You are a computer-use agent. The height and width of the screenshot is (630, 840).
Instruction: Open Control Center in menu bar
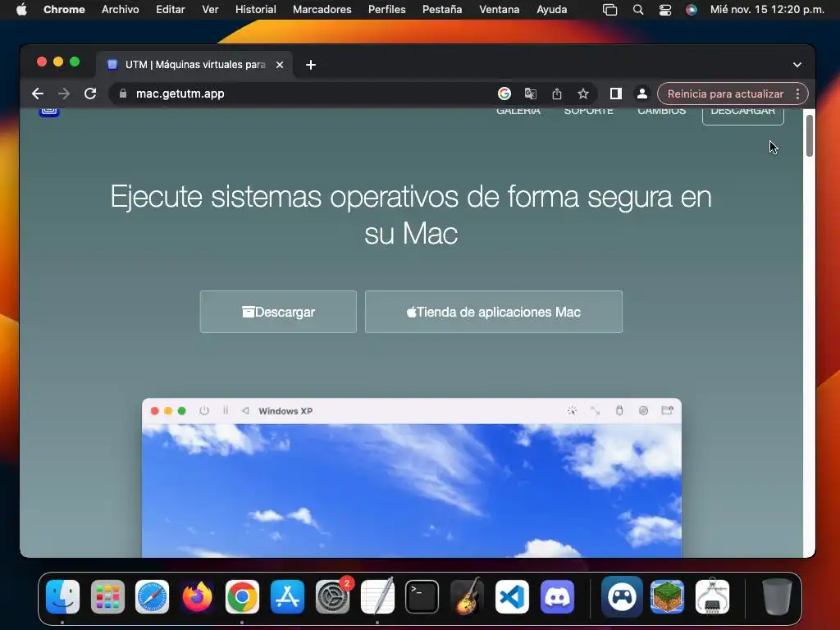[x=664, y=10]
